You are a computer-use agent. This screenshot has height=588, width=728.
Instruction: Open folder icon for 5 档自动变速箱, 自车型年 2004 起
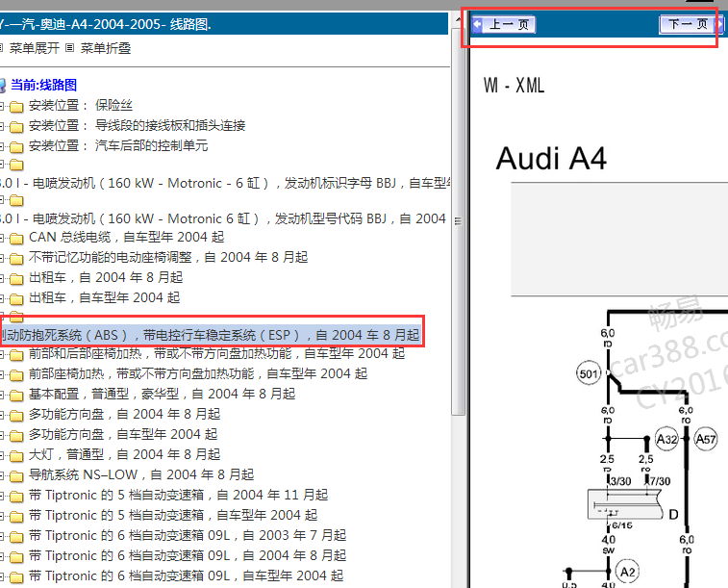(16, 517)
